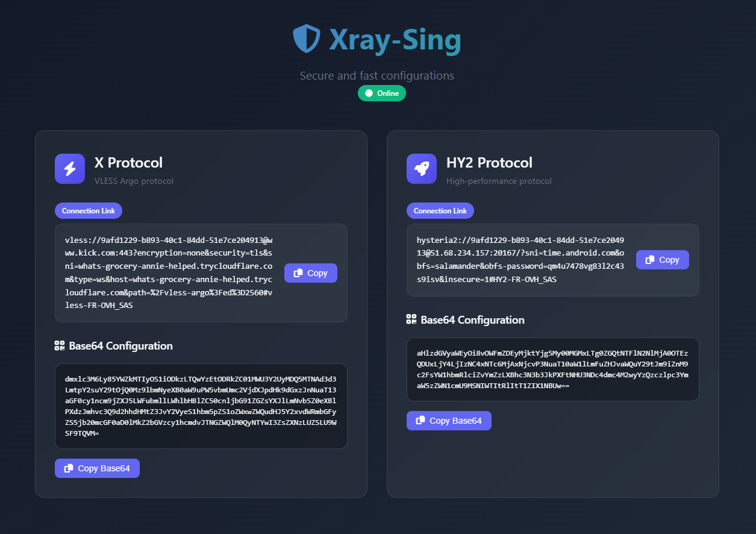Click the Xray-Sing shield logo
The image size is (756, 534).
(x=307, y=39)
